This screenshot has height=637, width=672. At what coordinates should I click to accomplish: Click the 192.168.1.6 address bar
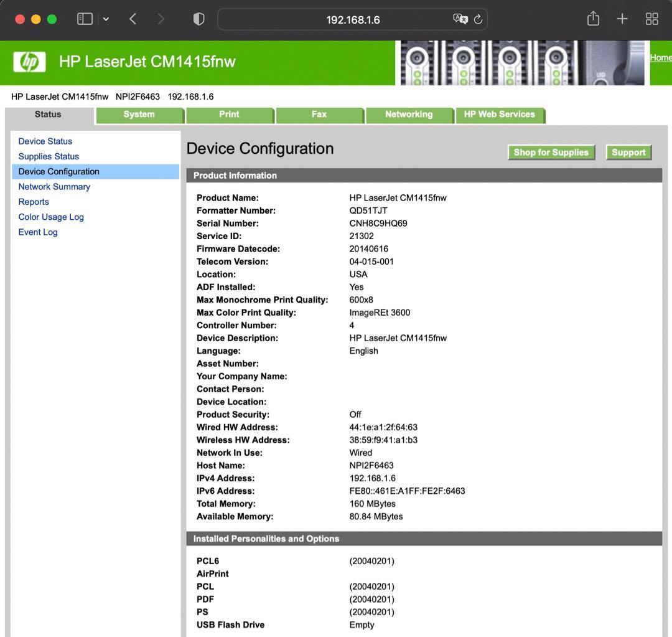(x=353, y=20)
